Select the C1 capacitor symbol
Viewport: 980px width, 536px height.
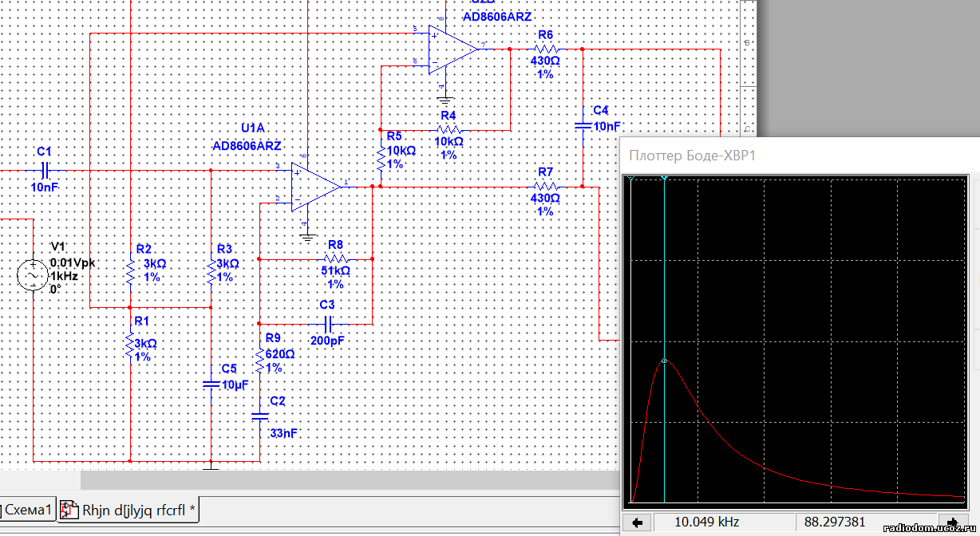coord(44,169)
